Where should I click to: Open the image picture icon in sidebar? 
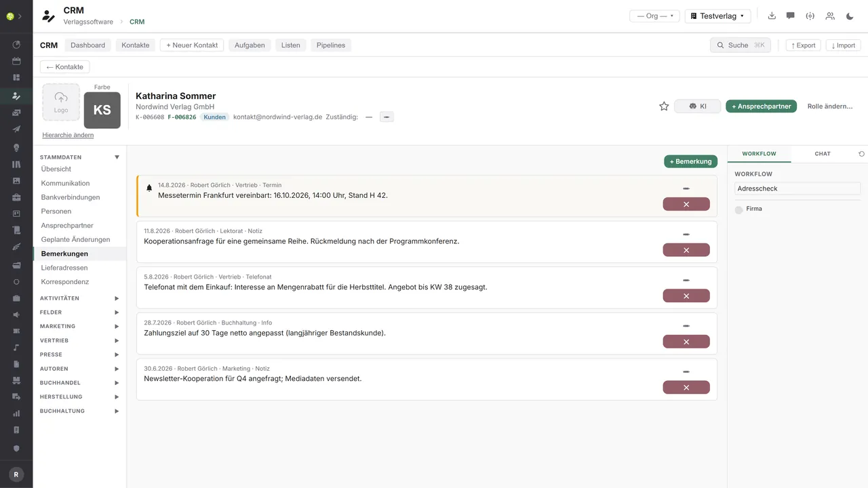coord(16,181)
